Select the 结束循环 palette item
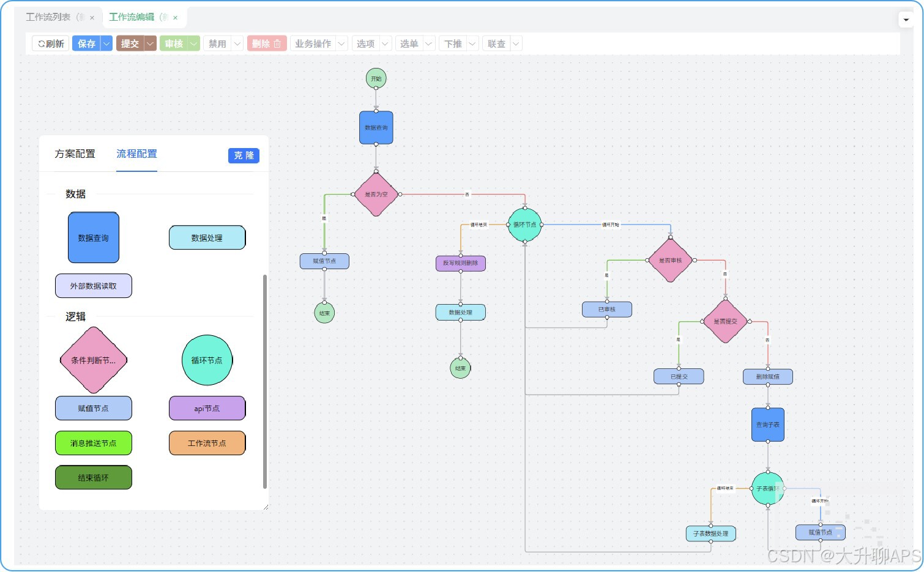 pyautogui.click(x=94, y=478)
